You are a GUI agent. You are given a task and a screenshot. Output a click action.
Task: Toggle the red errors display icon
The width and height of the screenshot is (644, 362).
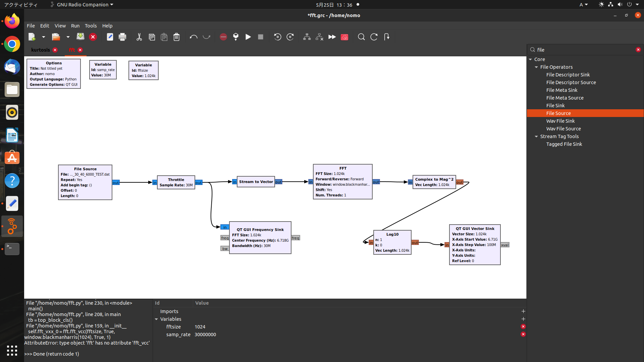(223, 37)
